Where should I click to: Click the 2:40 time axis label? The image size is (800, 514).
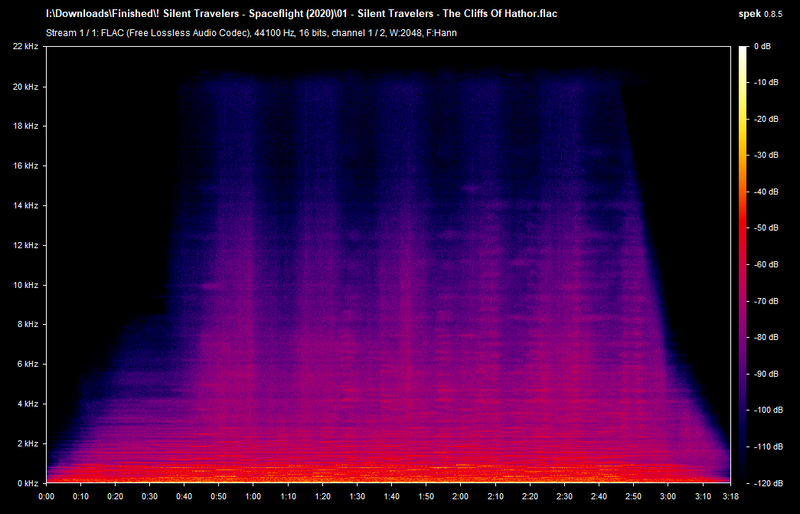pos(599,496)
